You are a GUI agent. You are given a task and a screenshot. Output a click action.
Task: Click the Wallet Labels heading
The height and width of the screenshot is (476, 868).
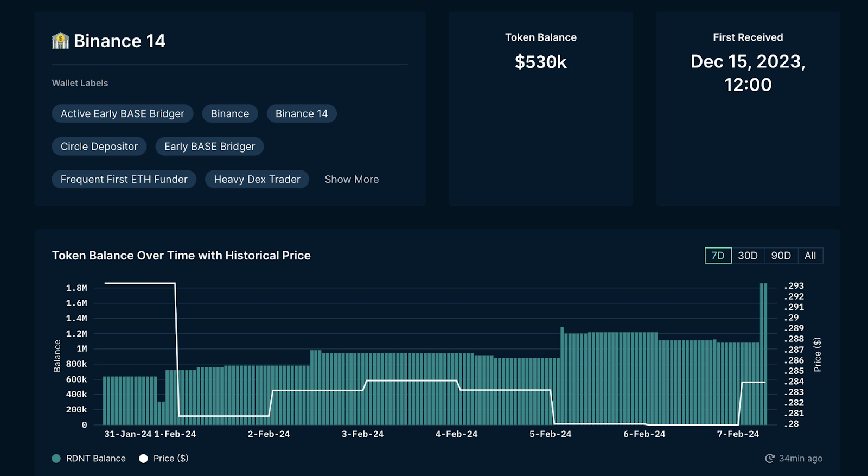tap(80, 83)
